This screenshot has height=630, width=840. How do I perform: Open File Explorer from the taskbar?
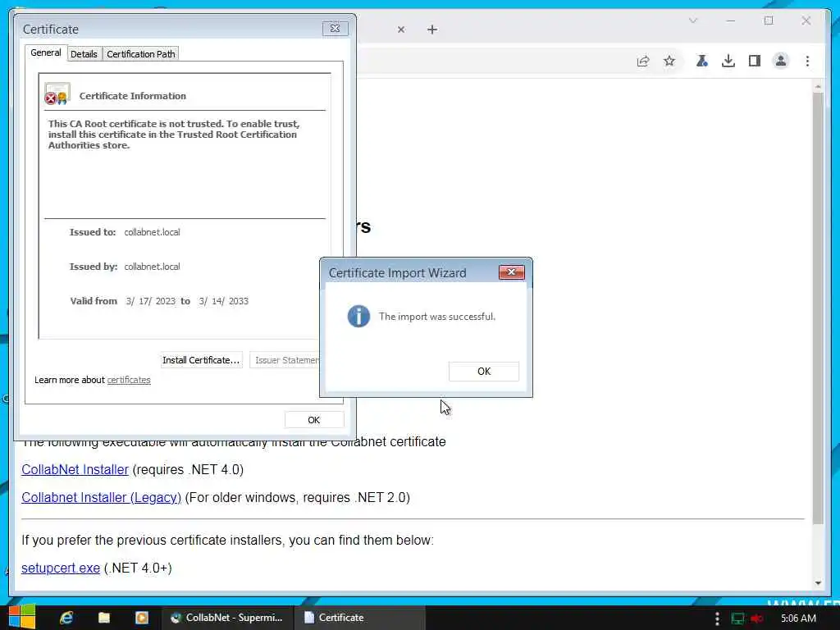104,618
